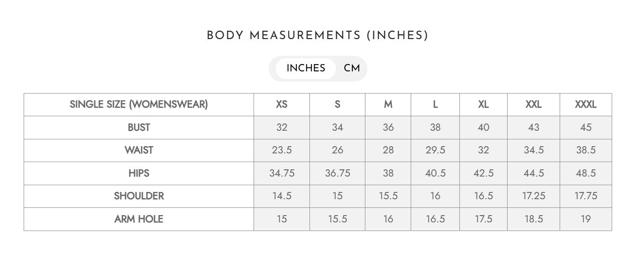The height and width of the screenshot is (259, 644).
Task: Click the L size column header
Action: [435, 105]
